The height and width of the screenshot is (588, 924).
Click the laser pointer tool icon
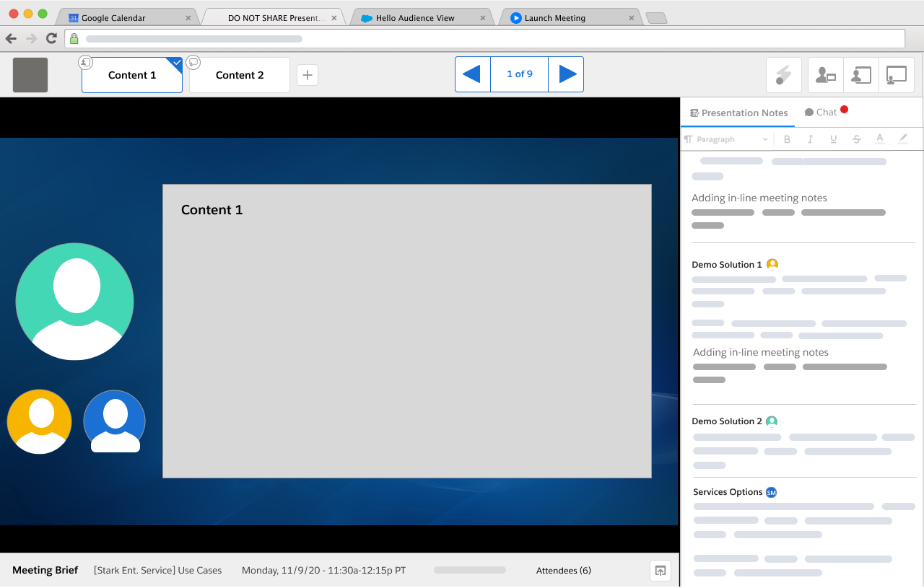[x=783, y=75]
